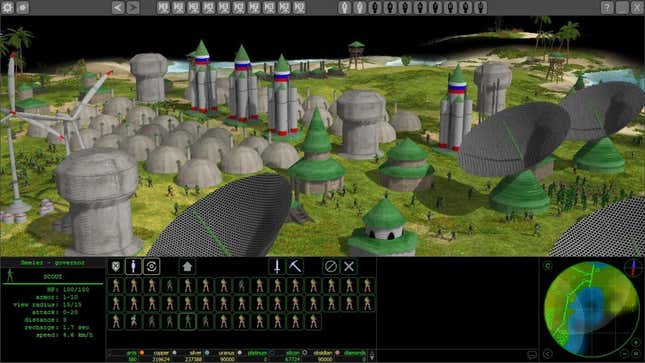645x363 pixels.
Task: Toggle the small gear option in top bar
Action: point(23,7)
